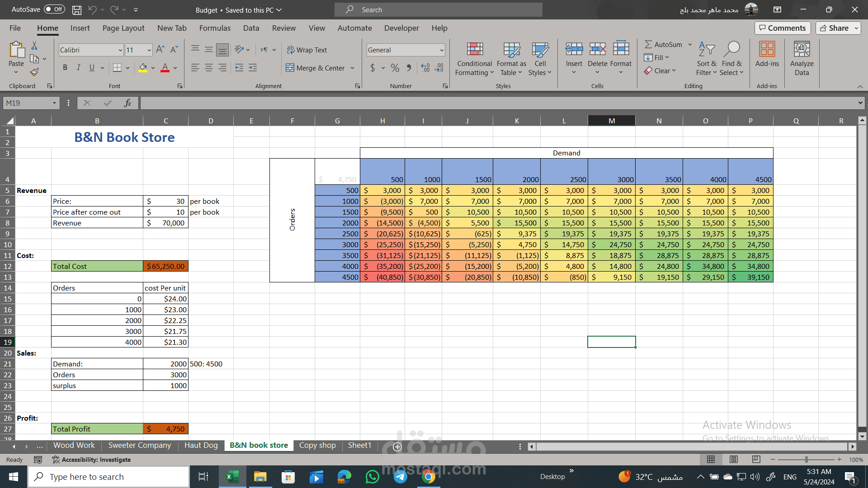
Task: Open the Formulas ribbon tab
Action: pyautogui.click(x=215, y=28)
